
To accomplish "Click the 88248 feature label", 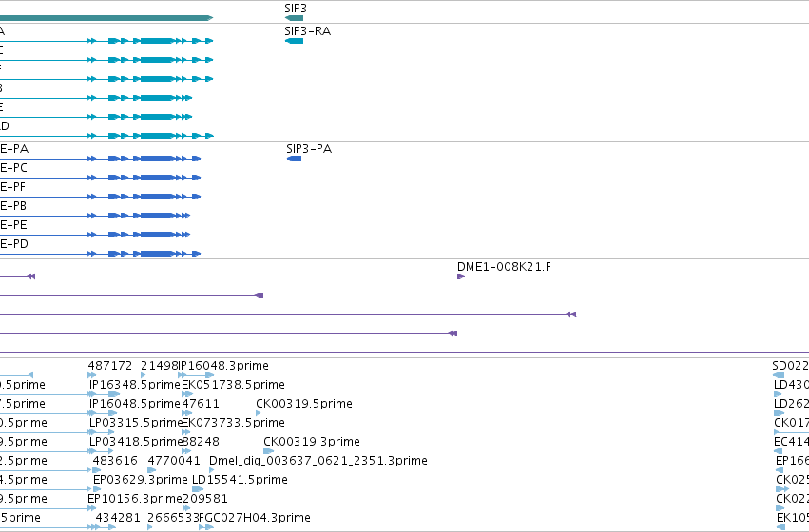I will coord(201,442).
